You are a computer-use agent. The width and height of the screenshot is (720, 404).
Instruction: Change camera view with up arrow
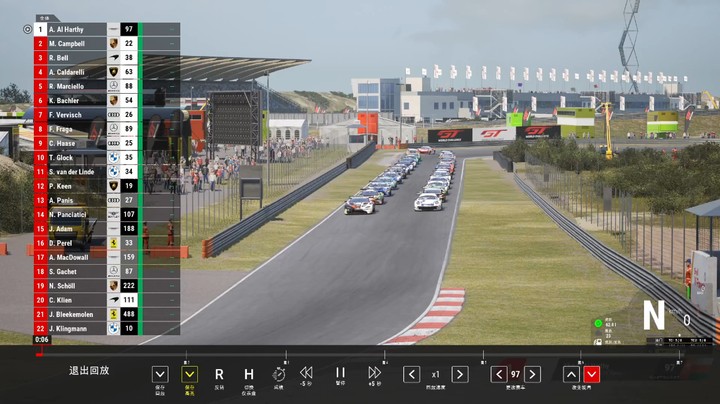(571, 375)
